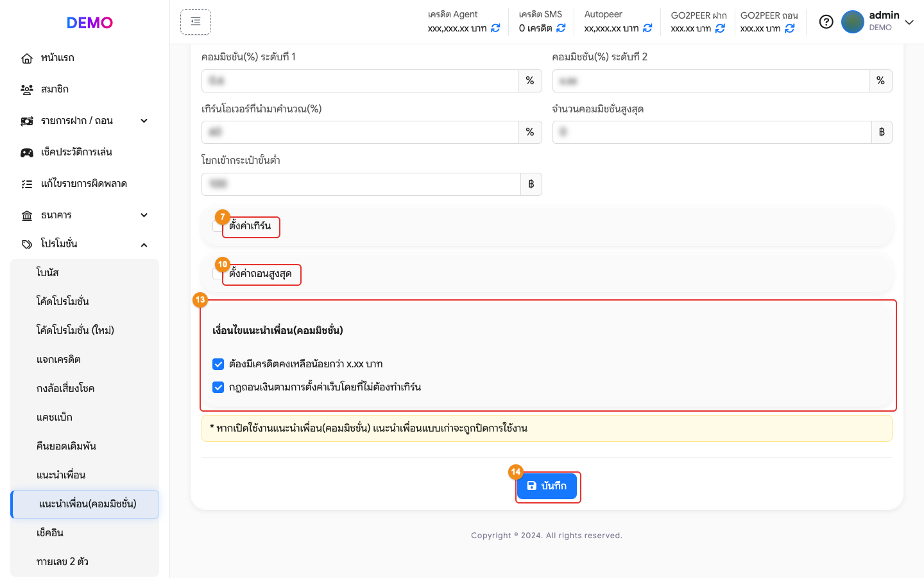
Task: Collapse the โปรโมชั่น sidebar menu
Action: click(x=85, y=244)
